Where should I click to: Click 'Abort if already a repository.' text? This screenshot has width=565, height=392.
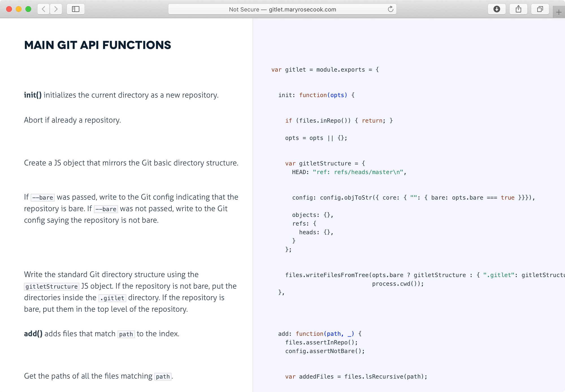(72, 120)
